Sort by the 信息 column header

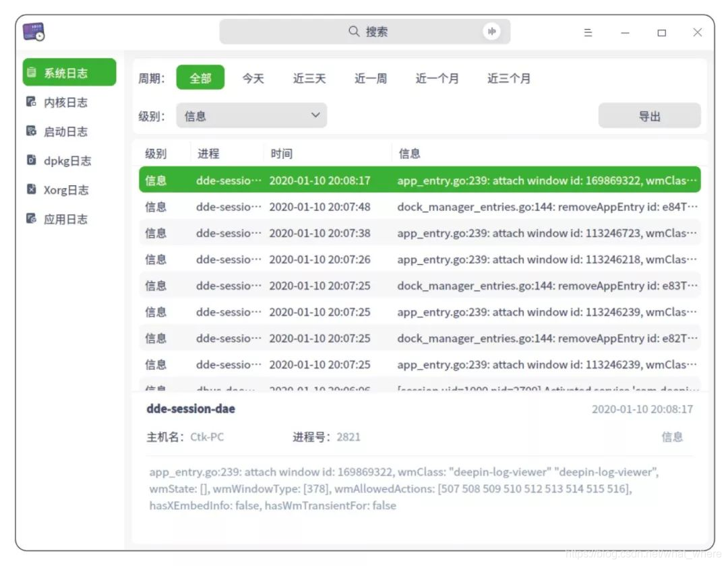pos(410,154)
